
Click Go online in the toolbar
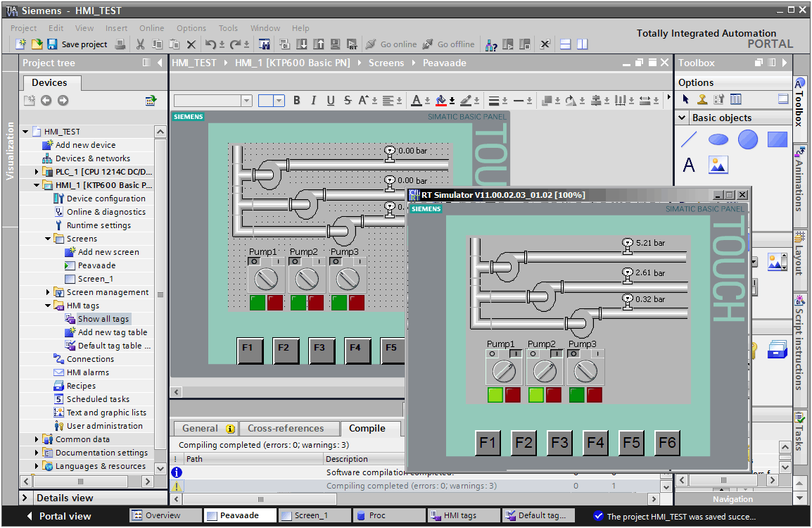tap(391, 44)
